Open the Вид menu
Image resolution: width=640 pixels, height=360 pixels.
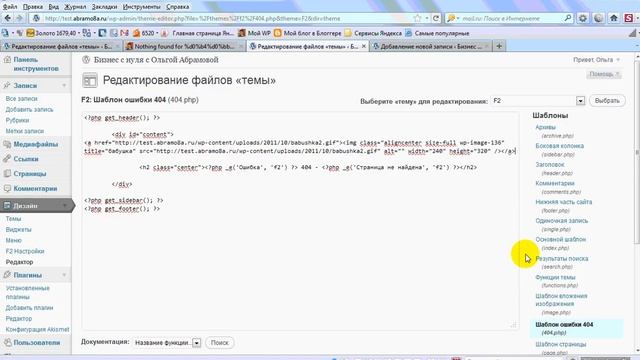point(53,7)
